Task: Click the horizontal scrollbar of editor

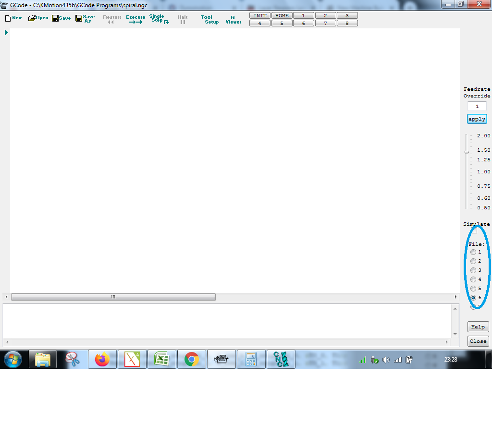Action: click(x=113, y=297)
